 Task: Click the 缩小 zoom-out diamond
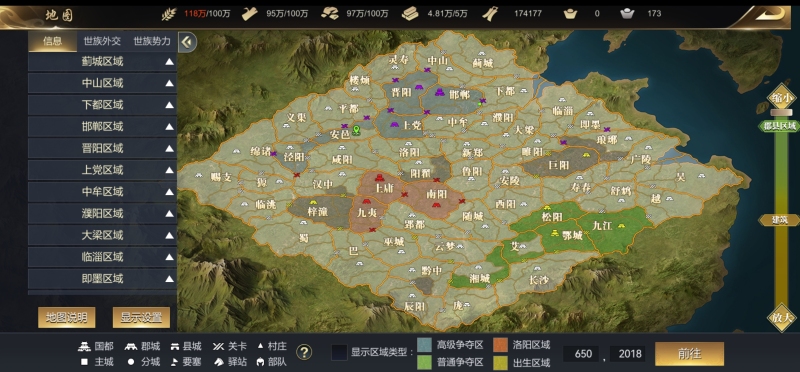tap(782, 98)
